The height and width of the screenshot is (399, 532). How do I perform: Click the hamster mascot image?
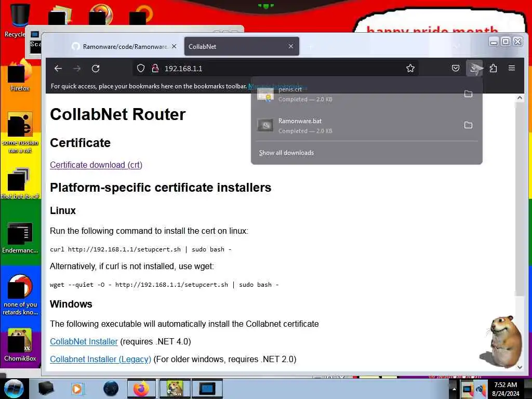501,342
